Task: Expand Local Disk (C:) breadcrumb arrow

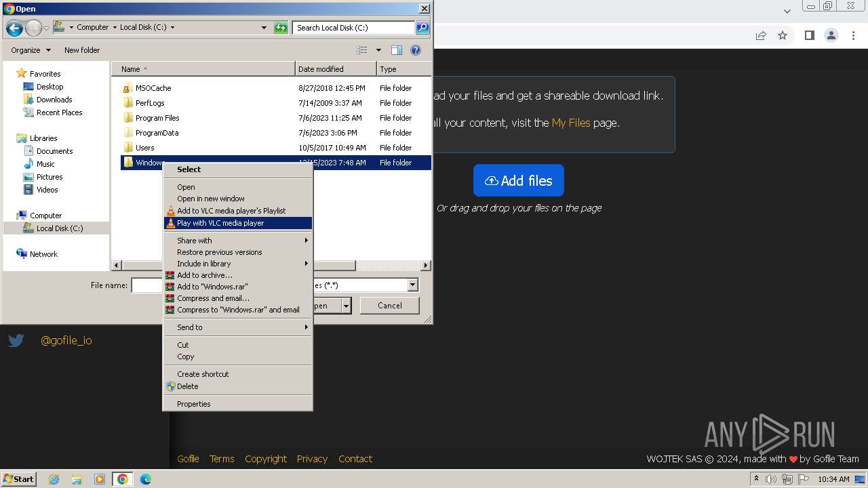Action: [x=172, y=28]
